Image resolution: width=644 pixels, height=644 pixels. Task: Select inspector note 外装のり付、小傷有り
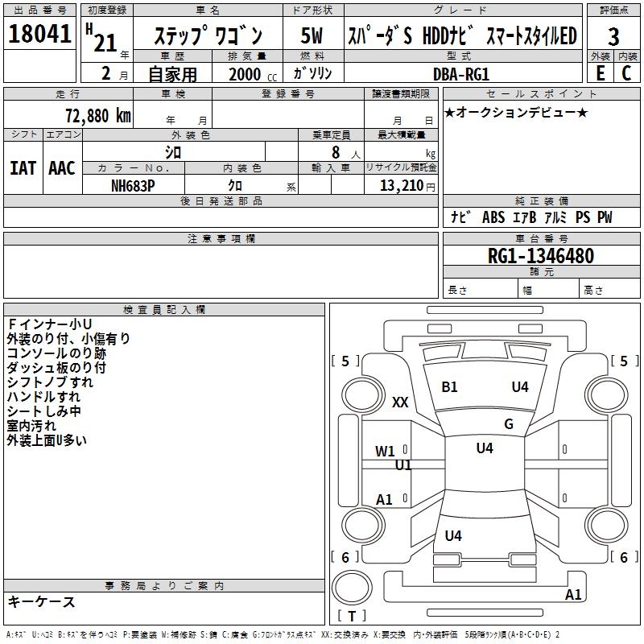[68, 338]
